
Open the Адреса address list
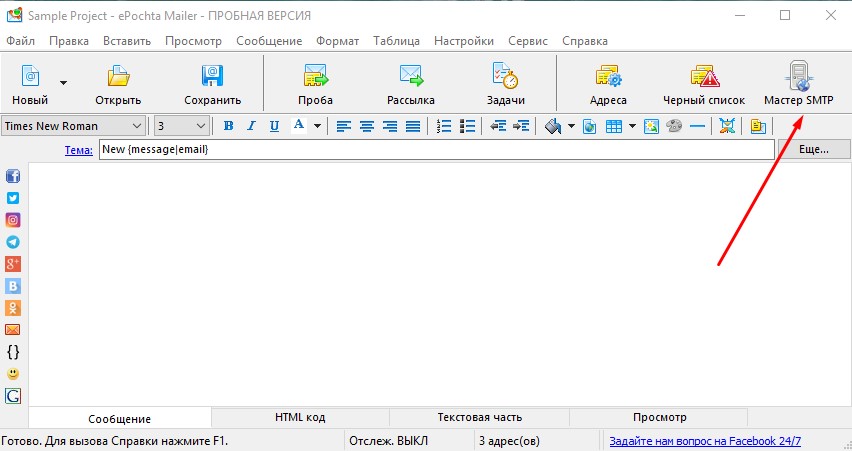pyautogui.click(x=608, y=84)
